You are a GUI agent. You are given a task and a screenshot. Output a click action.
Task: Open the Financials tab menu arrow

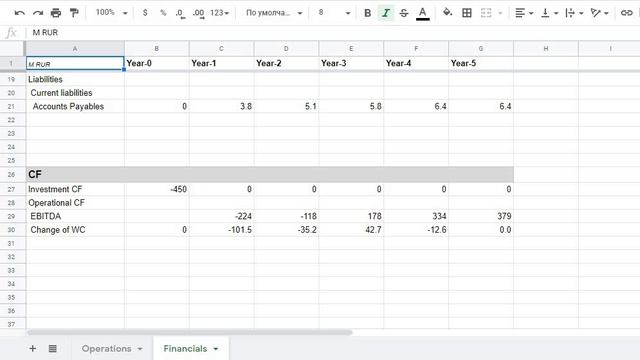click(x=216, y=349)
